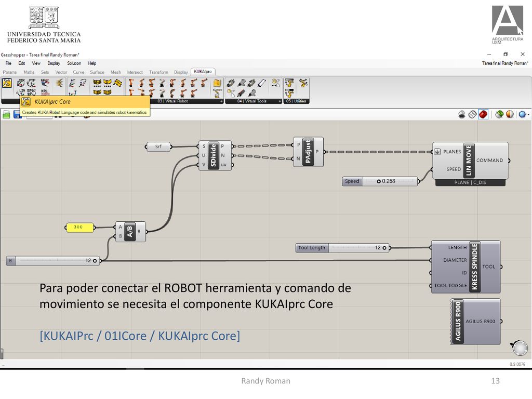Switch to wireframe preview mode
The image size is (532, 399).
pyautogui.click(x=472, y=114)
